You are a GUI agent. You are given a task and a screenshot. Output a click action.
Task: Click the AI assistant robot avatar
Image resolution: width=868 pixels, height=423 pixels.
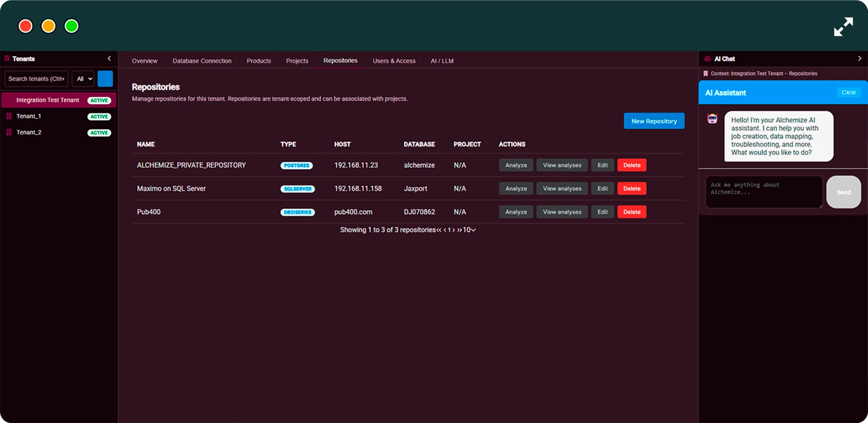(712, 119)
